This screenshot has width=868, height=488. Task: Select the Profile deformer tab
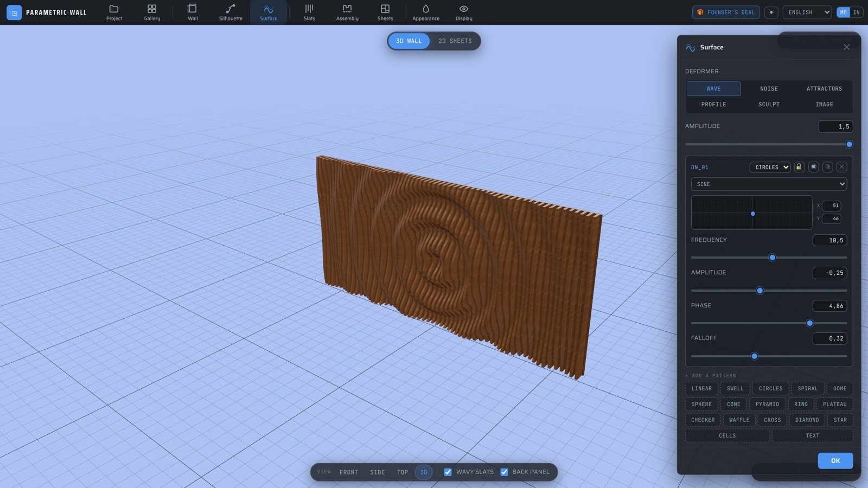coord(714,104)
